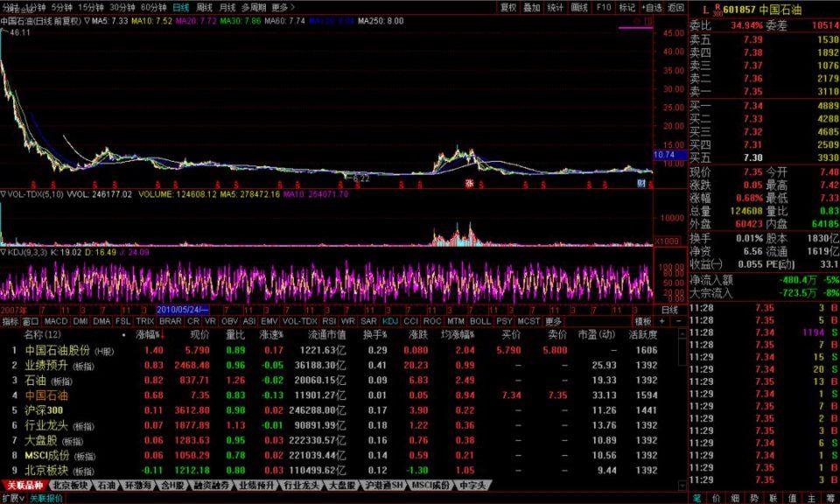This screenshot has width=840, height=504.
Task: Click the 标记 mark button
Action: 627,7
